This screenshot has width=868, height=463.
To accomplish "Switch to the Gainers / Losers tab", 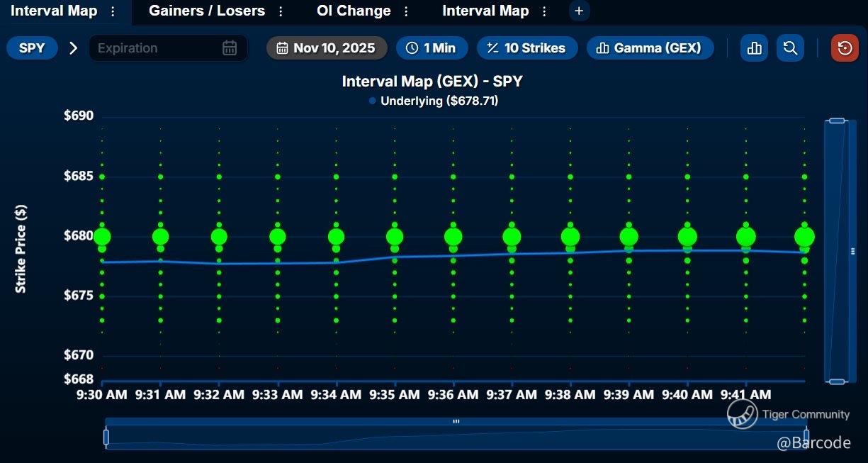I will (x=207, y=11).
